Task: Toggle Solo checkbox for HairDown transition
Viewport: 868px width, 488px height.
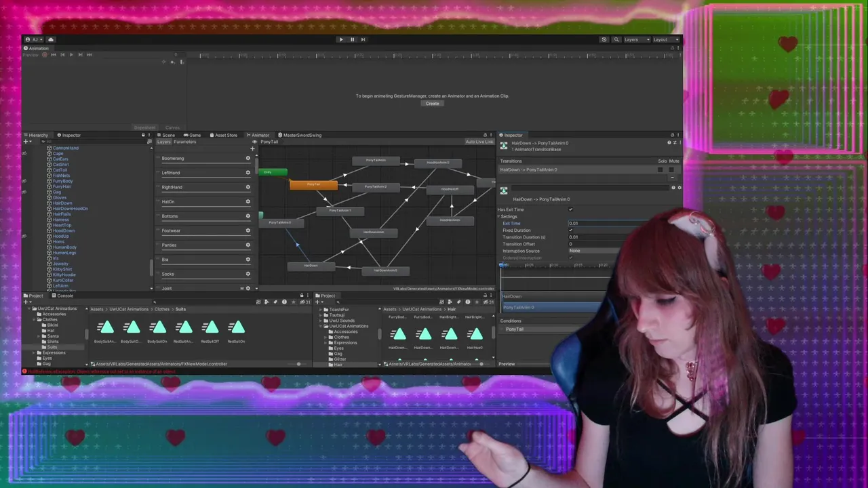Action: pos(660,169)
